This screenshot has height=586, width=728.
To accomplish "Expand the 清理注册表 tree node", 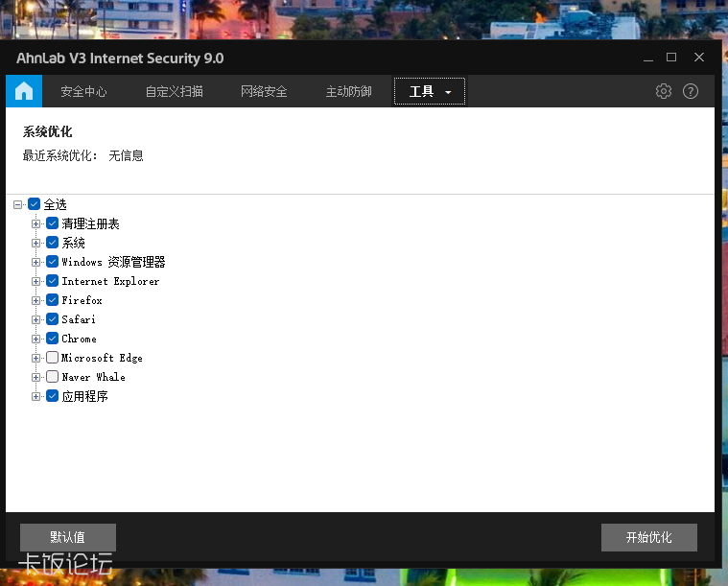I will pyautogui.click(x=35, y=223).
